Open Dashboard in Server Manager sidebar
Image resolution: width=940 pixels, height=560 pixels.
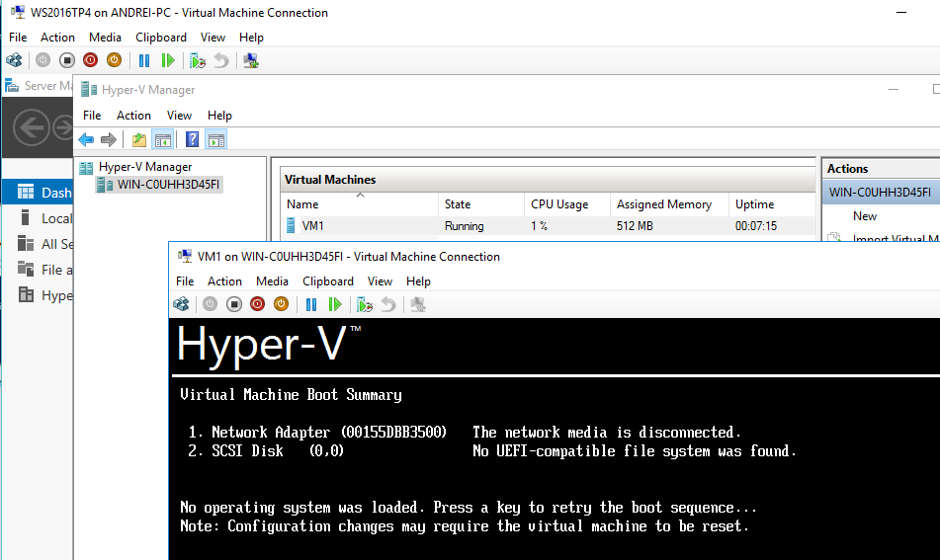[38, 193]
